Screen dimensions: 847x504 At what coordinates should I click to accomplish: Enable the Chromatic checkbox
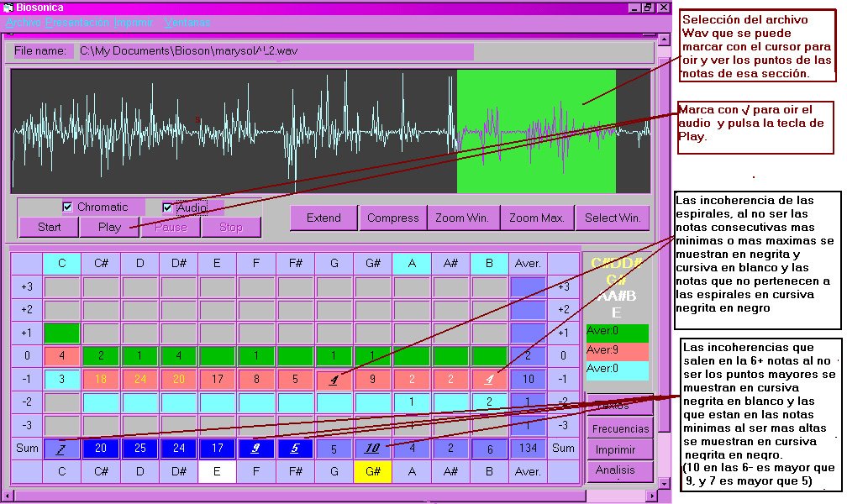coord(68,207)
